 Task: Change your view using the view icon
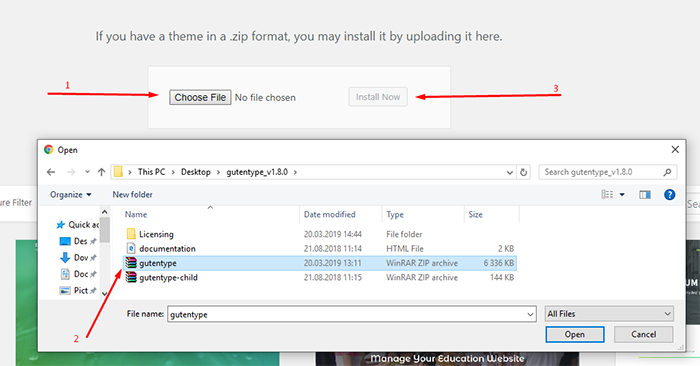[607, 194]
